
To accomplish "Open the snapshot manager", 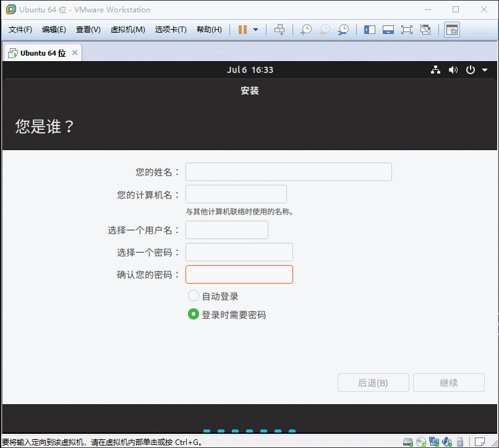I will (x=343, y=30).
